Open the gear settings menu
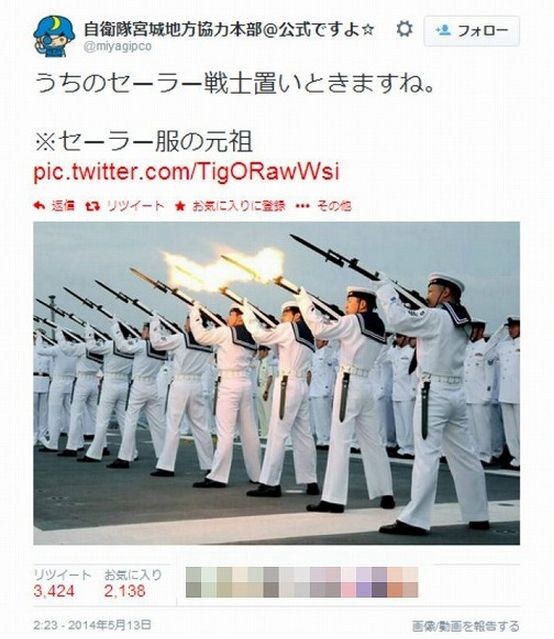The height and width of the screenshot is (639, 554). coord(404,29)
